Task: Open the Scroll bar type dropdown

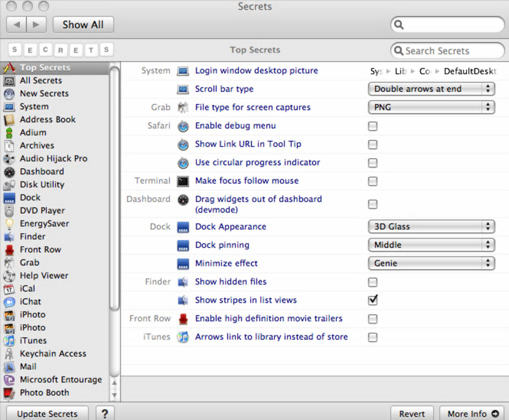Action: (x=431, y=89)
